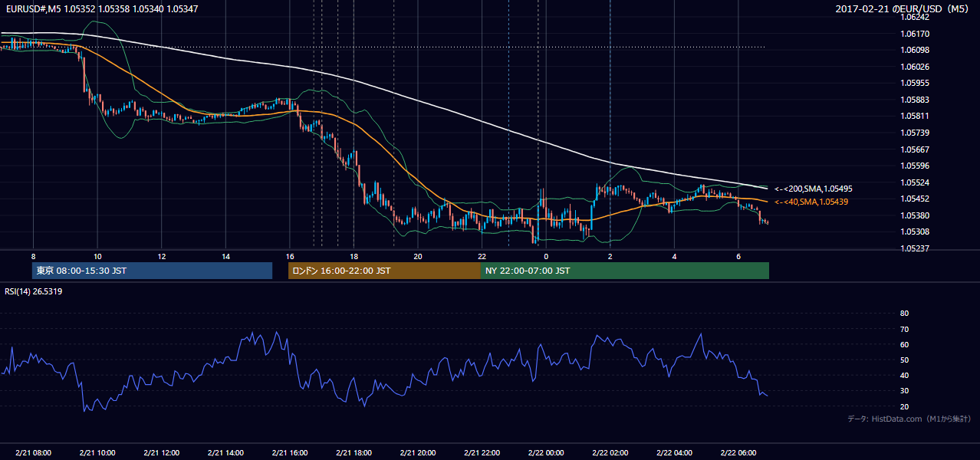Click the 2/21 16:00 bottom time label

289,453
